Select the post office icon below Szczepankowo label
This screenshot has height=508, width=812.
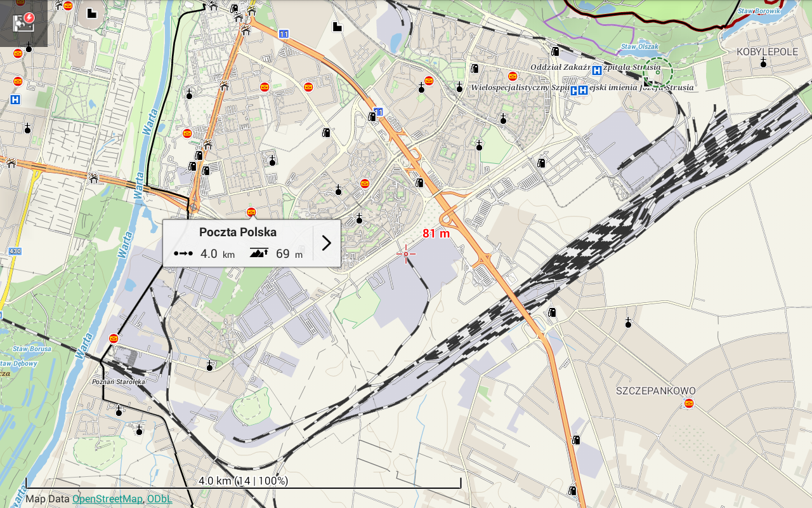click(689, 403)
